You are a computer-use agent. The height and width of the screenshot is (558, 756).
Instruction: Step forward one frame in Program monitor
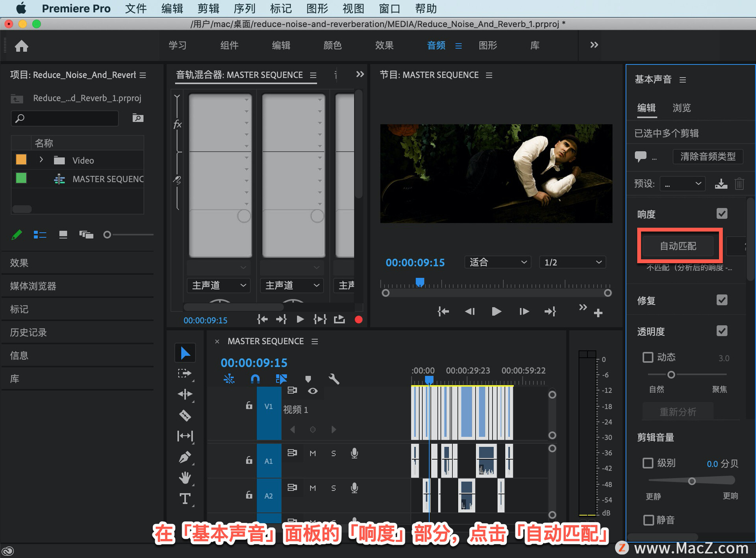click(524, 311)
